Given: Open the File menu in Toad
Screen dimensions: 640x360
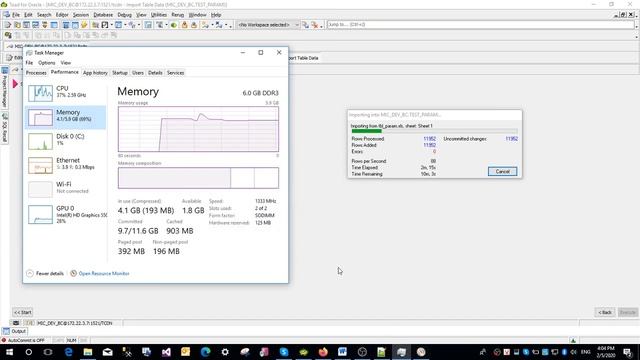Looking at the screenshot, I should click(x=16, y=15).
